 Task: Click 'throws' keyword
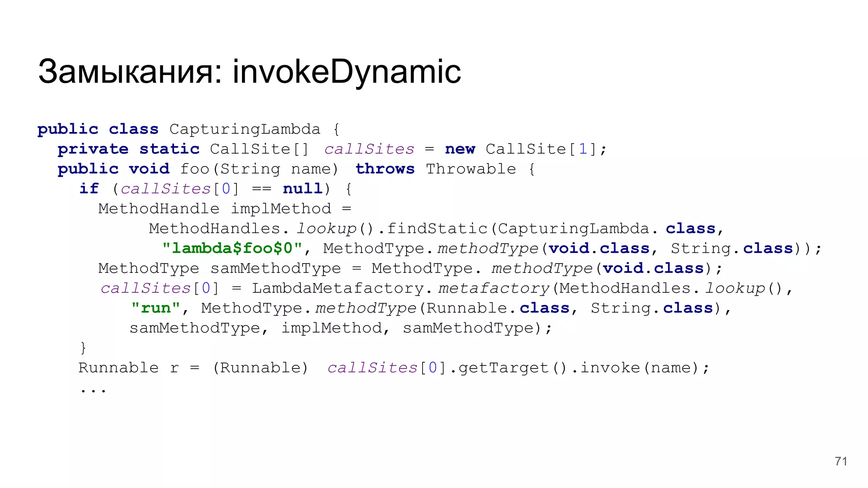pos(385,169)
